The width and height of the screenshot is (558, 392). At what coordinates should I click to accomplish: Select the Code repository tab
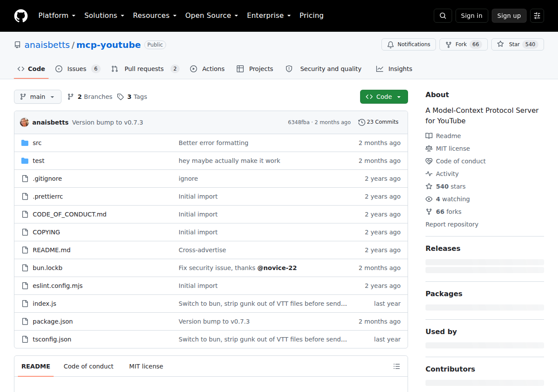click(x=31, y=69)
